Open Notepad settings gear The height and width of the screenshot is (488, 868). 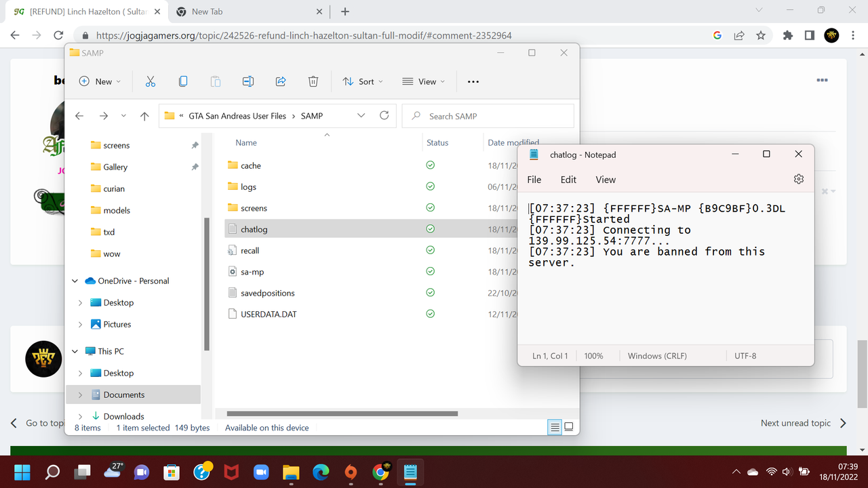point(799,179)
